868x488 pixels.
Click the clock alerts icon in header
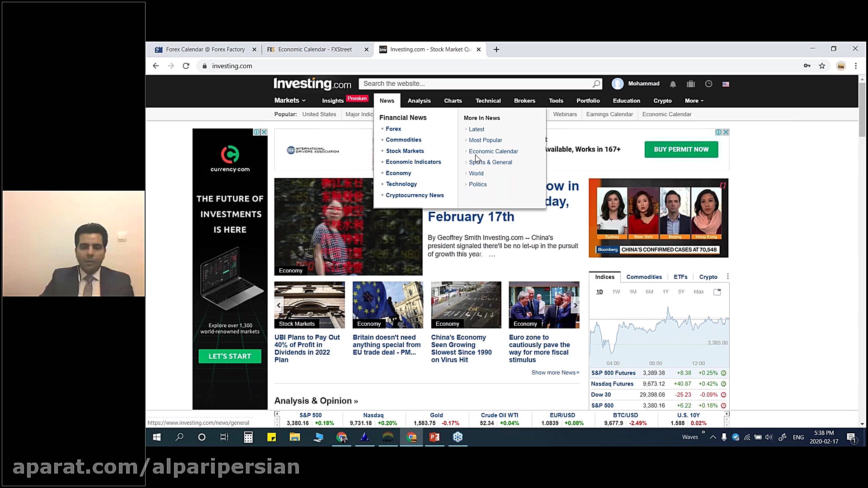click(708, 84)
